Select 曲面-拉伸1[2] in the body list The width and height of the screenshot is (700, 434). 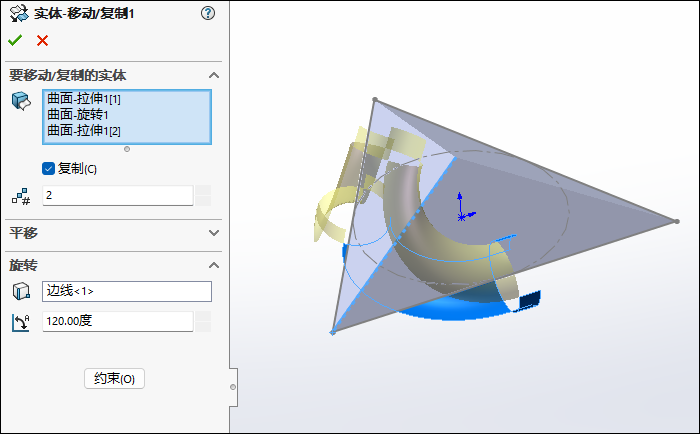click(84, 131)
